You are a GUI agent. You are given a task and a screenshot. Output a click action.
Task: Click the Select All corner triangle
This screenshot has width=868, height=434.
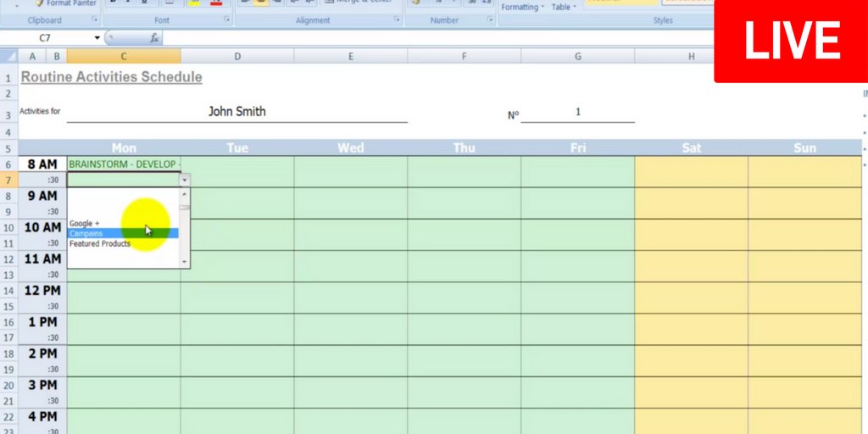click(x=9, y=56)
